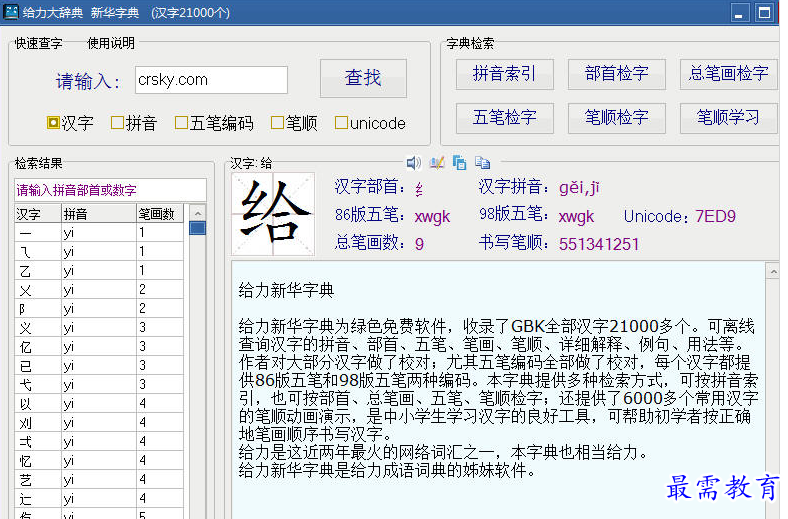Click the rightmost copy icon above character info
Image resolution: width=788 pixels, height=519 pixels.
(x=482, y=162)
